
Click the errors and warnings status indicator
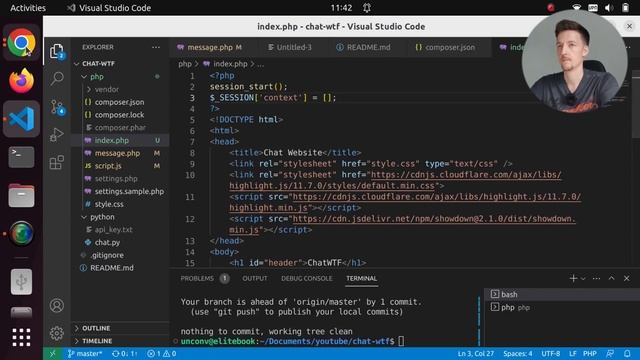[162, 353]
